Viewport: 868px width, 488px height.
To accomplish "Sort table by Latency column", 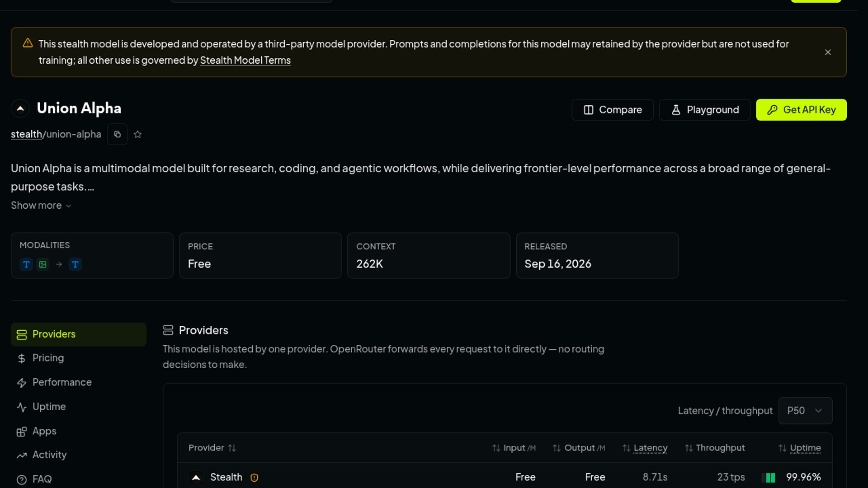I will pyautogui.click(x=645, y=448).
